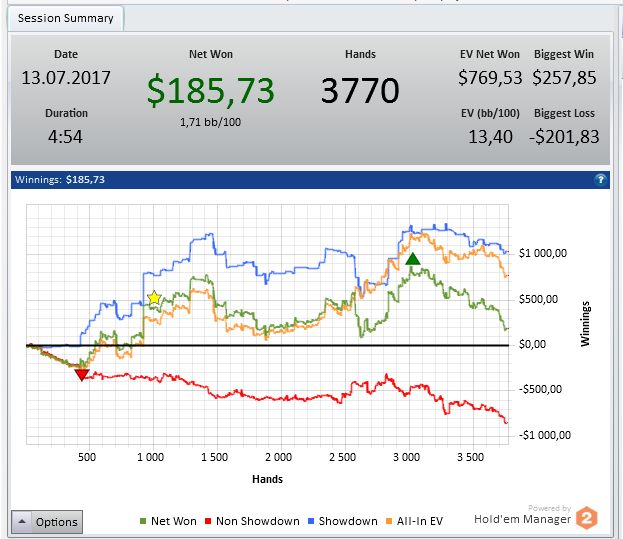Click the $1 000,00 y-axis label
This screenshot has width=623, height=539.
click(543, 253)
